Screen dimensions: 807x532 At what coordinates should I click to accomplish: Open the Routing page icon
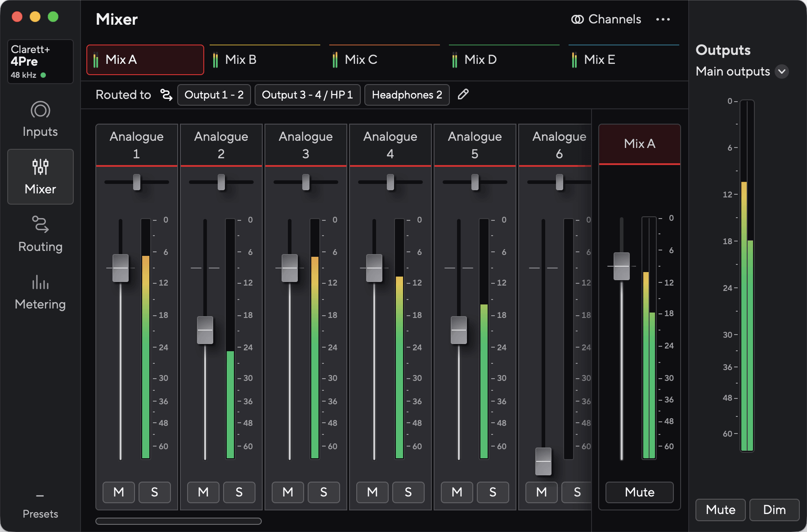pyautogui.click(x=40, y=224)
